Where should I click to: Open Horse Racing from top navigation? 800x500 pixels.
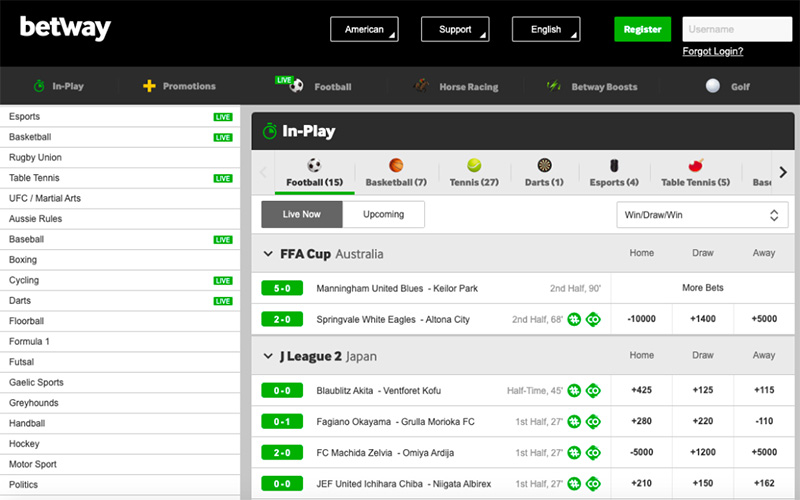469,87
